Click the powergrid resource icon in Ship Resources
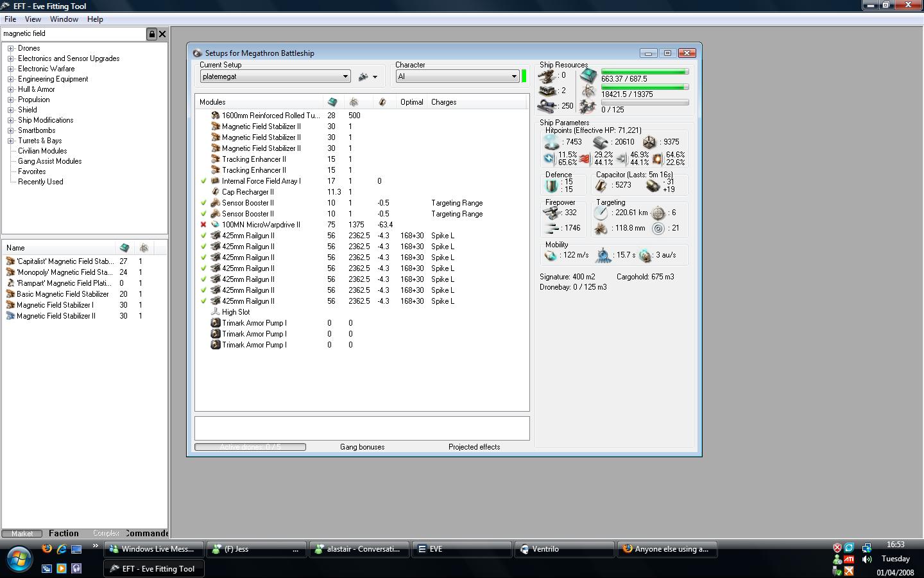The height and width of the screenshot is (578, 924). pos(588,91)
